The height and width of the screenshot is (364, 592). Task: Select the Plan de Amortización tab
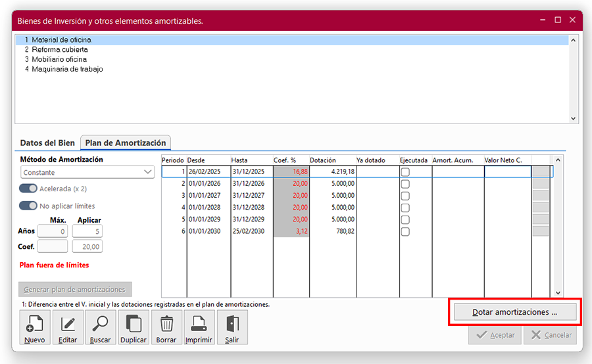tap(126, 143)
